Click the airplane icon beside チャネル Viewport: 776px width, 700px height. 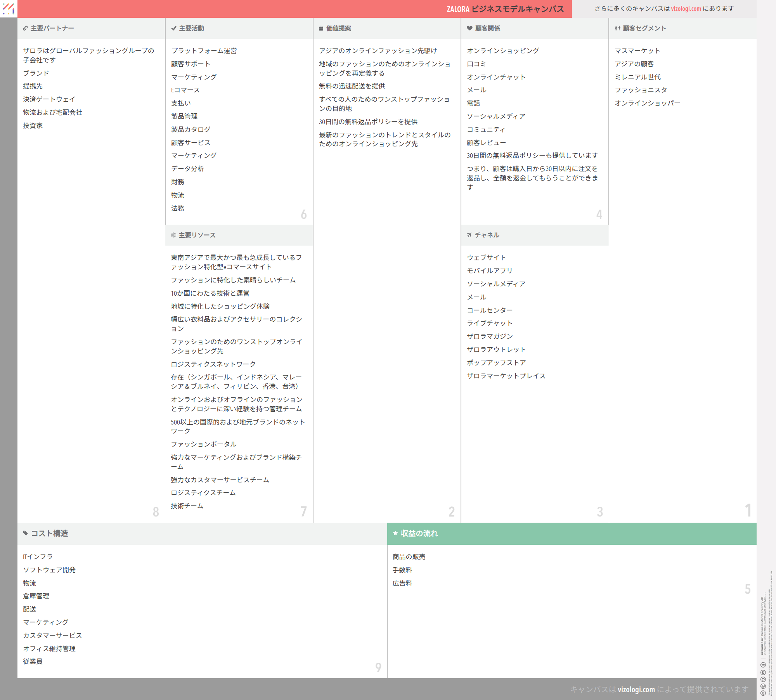click(x=469, y=235)
